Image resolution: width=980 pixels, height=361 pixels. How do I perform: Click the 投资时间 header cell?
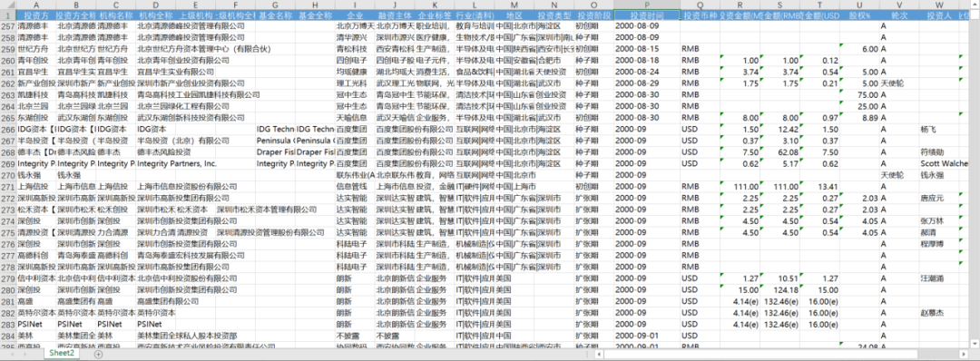[x=646, y=15]
